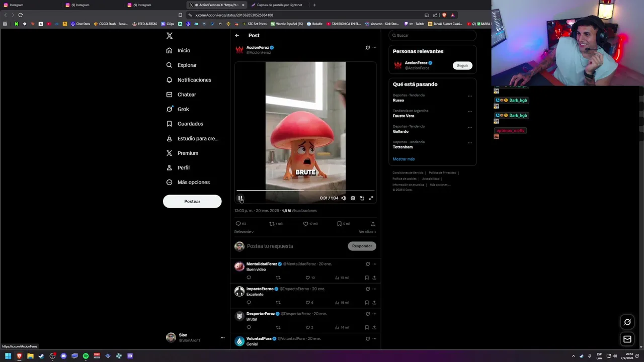Bookmark the DespertarFeroz reply
The width and height of the screenshot is (644, 362).
[367, 327]
